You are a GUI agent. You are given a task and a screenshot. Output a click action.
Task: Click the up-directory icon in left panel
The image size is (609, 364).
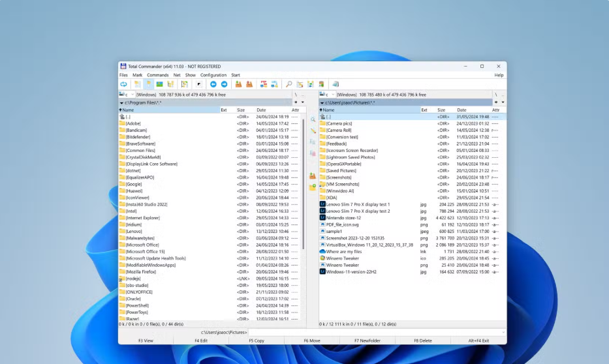tap(122, 116)
